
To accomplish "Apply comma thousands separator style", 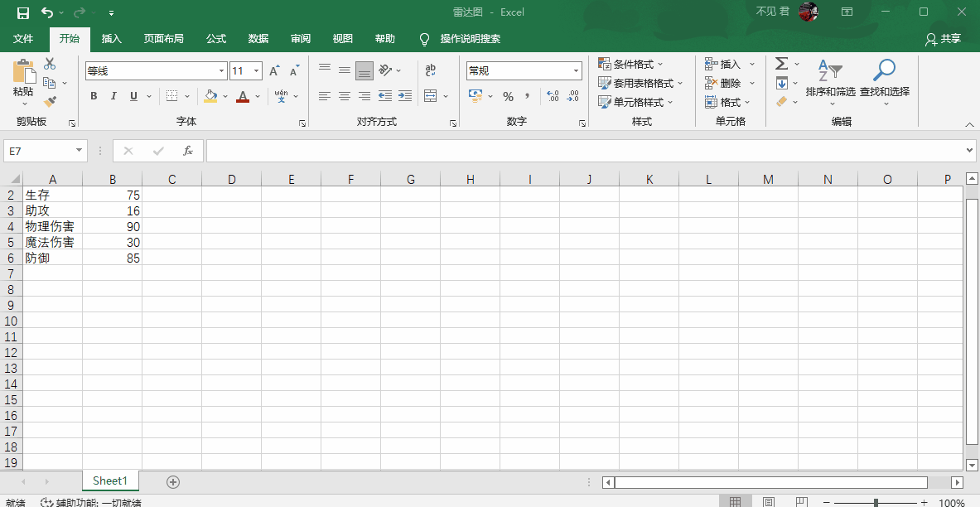I will (x=528, y=96).
